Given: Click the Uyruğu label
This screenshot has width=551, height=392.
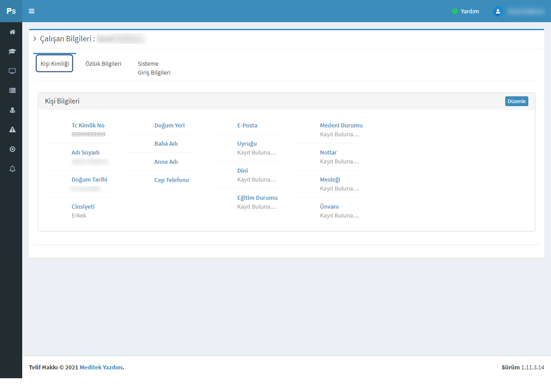Looking at the screenshot, I should coord(247,143).
